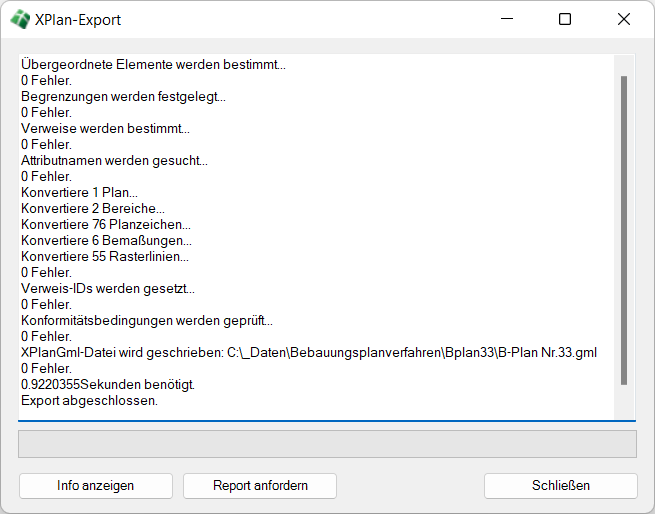655x514 pixels.
Task: Click the 'Konvertiere 76 Planzeichen...' log entry
Action: click(105, 225)
